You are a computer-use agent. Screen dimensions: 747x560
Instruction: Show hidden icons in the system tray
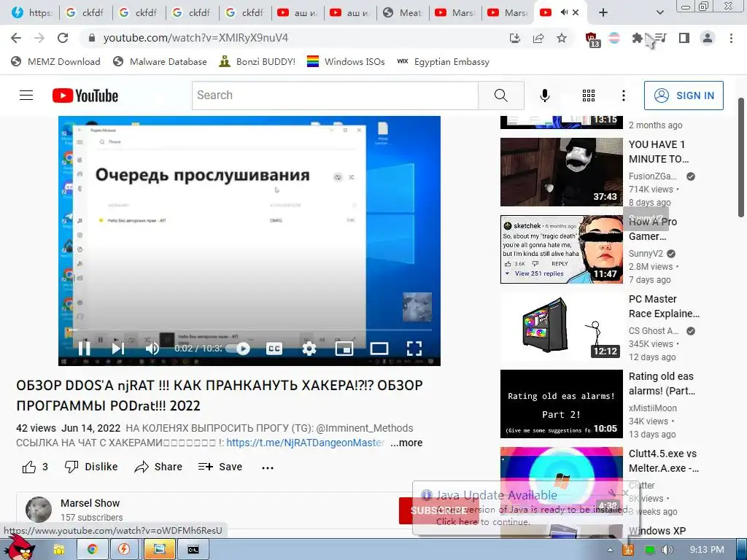coord(610,550)
